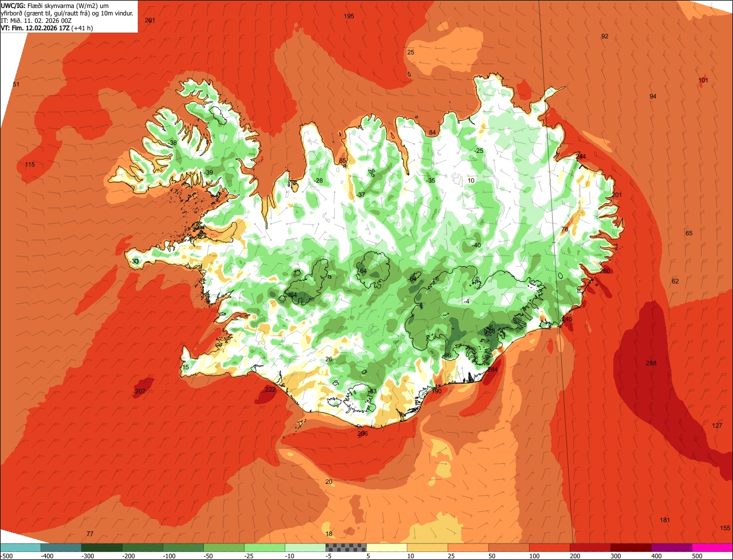Click the legend swatch between -10 and -5
733x560 pixels.
click(x=305, y=547)
